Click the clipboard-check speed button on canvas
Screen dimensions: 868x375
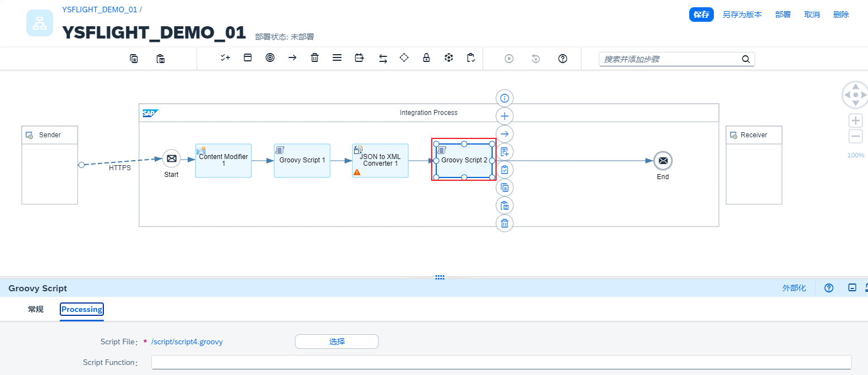504,170
